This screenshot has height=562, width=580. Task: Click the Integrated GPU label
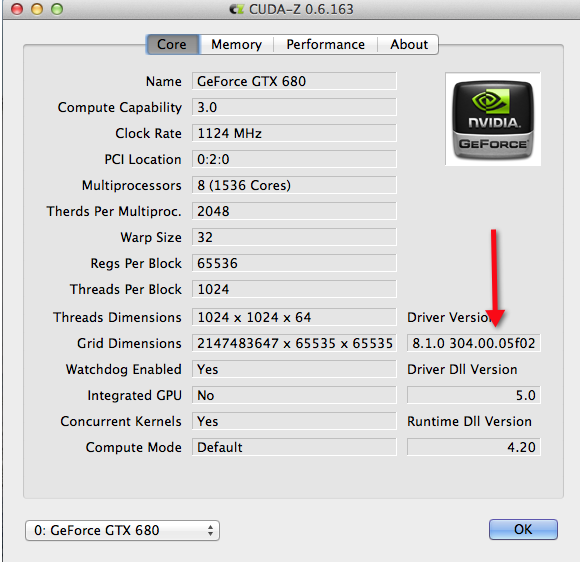pos(134,395)
